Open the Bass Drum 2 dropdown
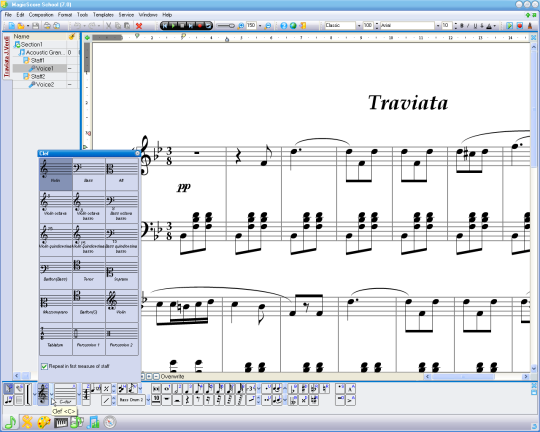The height and width of the screenshot is (432, 540). (x=148, y=400)
